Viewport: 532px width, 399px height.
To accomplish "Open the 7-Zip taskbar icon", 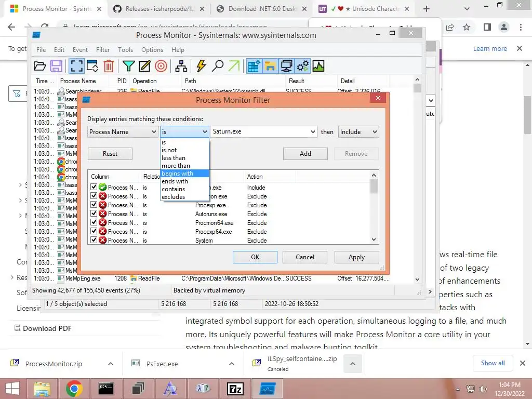I will (x=235, y=389).
